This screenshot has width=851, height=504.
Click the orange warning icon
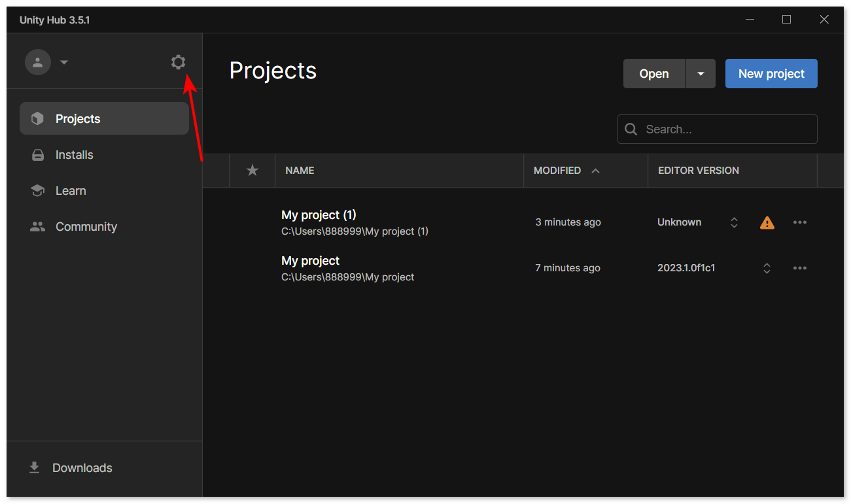[x=767, y=223]
